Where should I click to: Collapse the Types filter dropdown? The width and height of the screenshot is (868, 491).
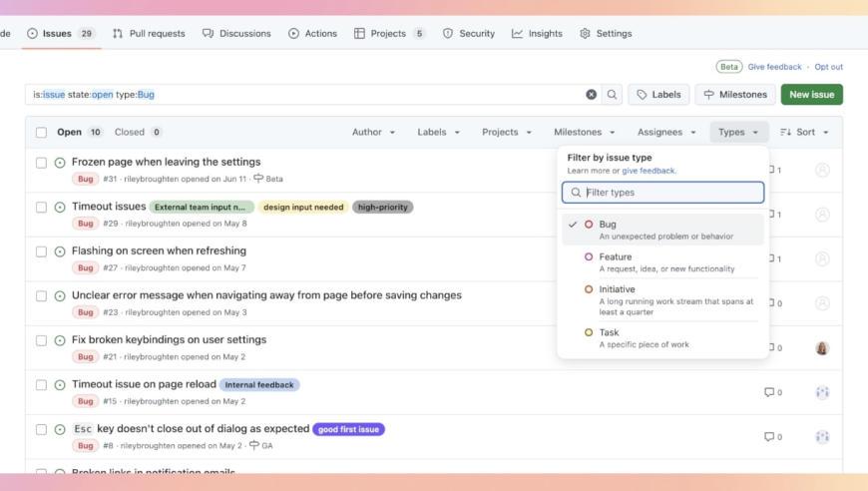pos(739,133)
